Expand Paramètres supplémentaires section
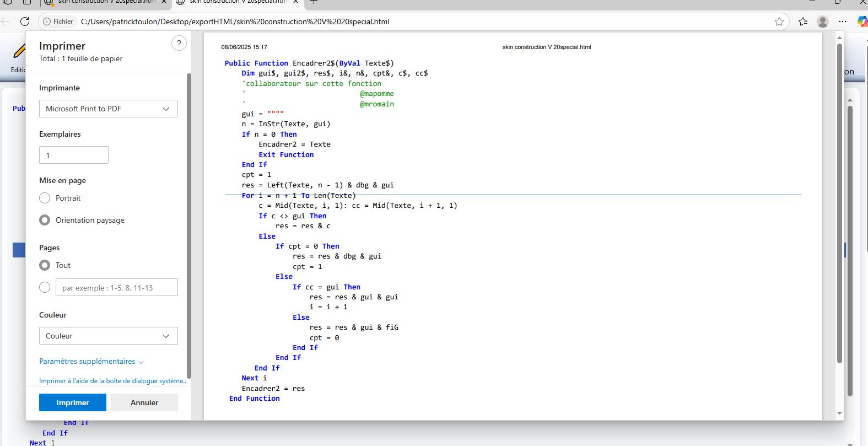Screen dimensions: 868x446 [91, 362]
